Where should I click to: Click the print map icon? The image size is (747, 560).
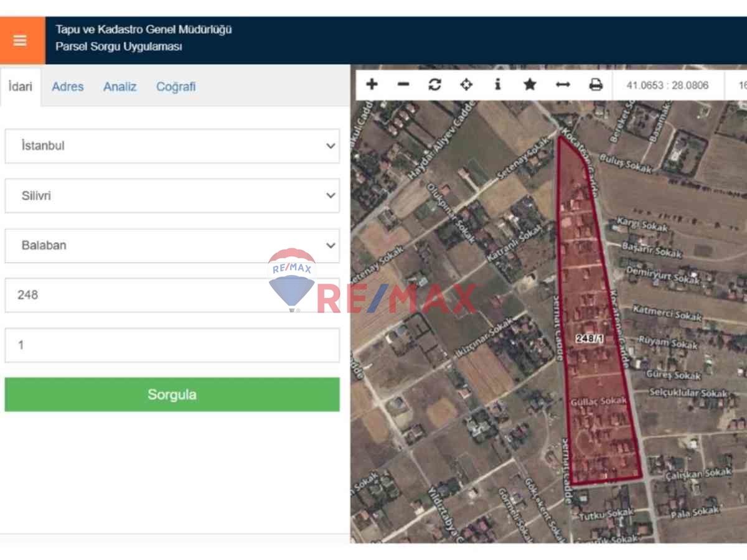click(x=595, y=85)
